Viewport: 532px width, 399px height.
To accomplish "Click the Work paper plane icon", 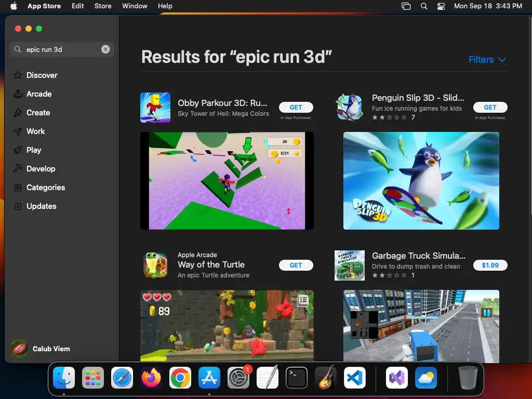I will (x=18, y=131).
